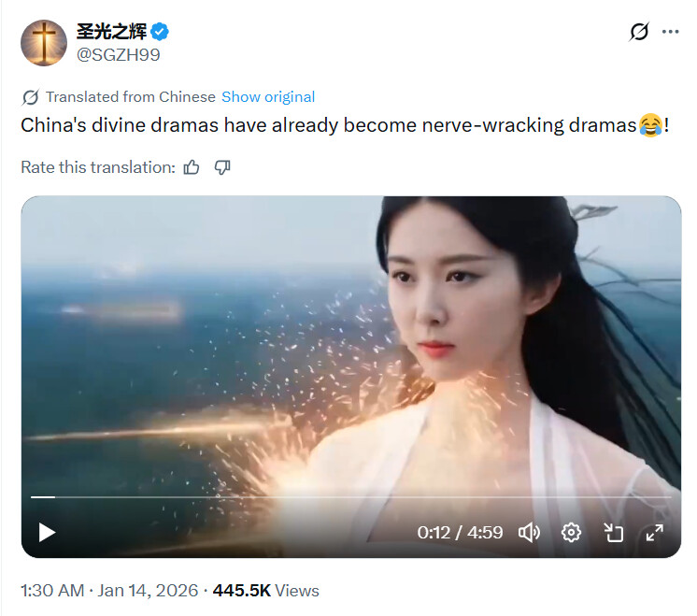Play the video

tap(47, 533)
